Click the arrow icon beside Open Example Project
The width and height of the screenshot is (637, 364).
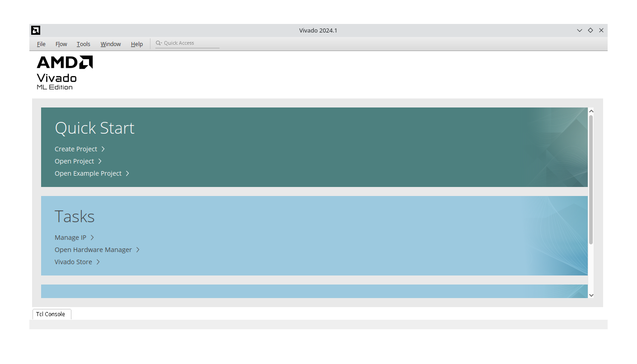coord(127,173)
